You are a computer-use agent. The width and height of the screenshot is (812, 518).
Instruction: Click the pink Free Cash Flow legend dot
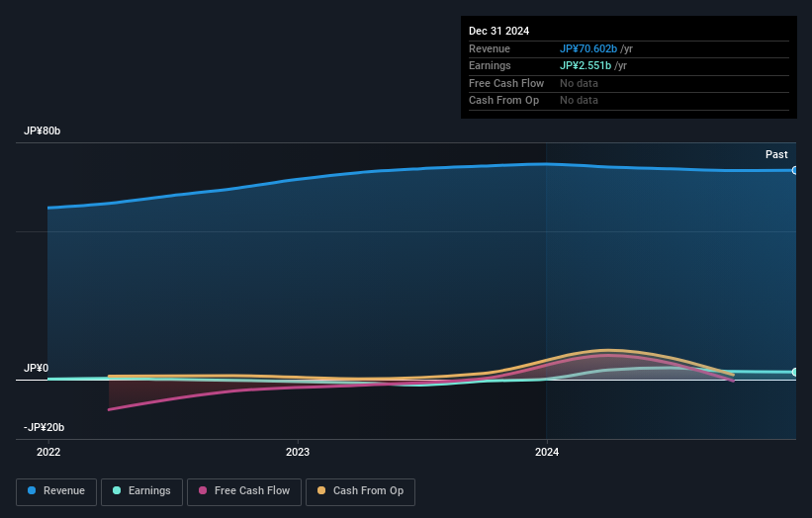(x=203, y=490)
